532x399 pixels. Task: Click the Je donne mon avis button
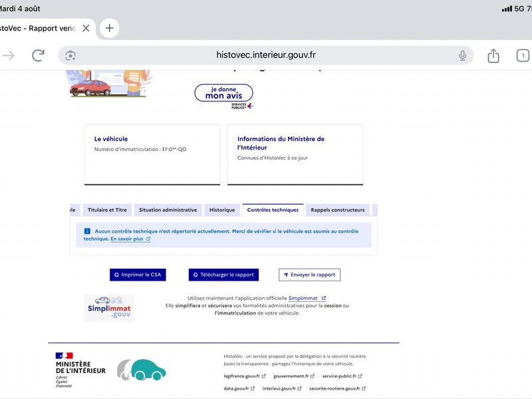click(x=223, y=92)
